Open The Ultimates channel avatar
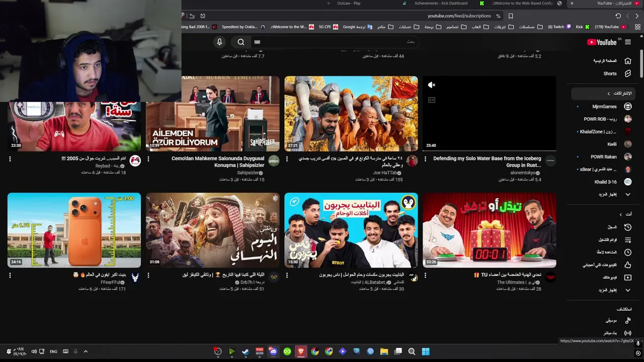 550,278
